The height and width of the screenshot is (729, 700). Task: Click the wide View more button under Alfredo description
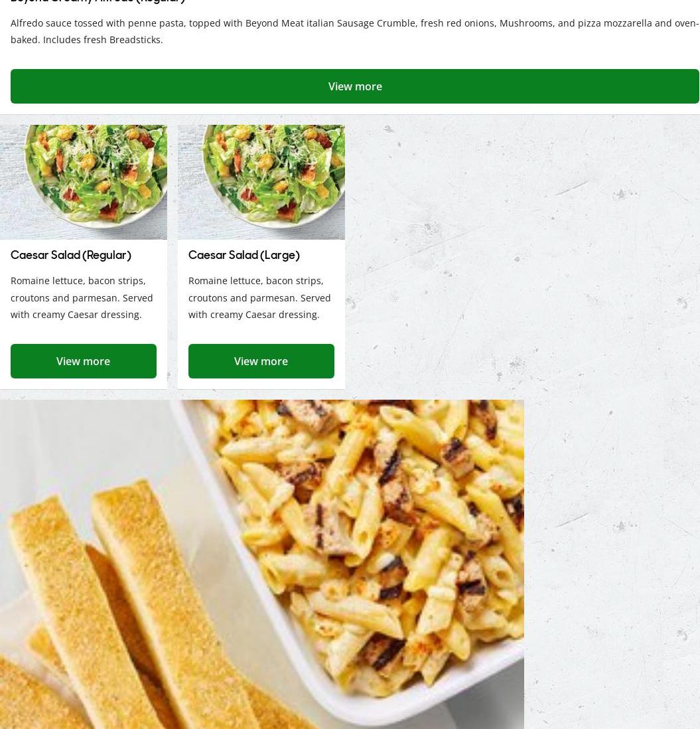coord(355,86)
